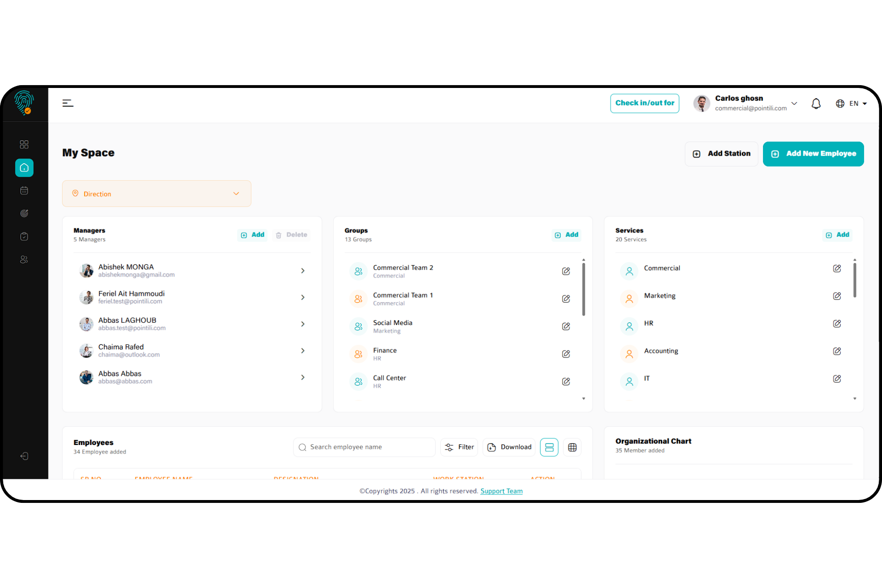
Task: Open the hamburger menu icon
Action: point(68,103)
